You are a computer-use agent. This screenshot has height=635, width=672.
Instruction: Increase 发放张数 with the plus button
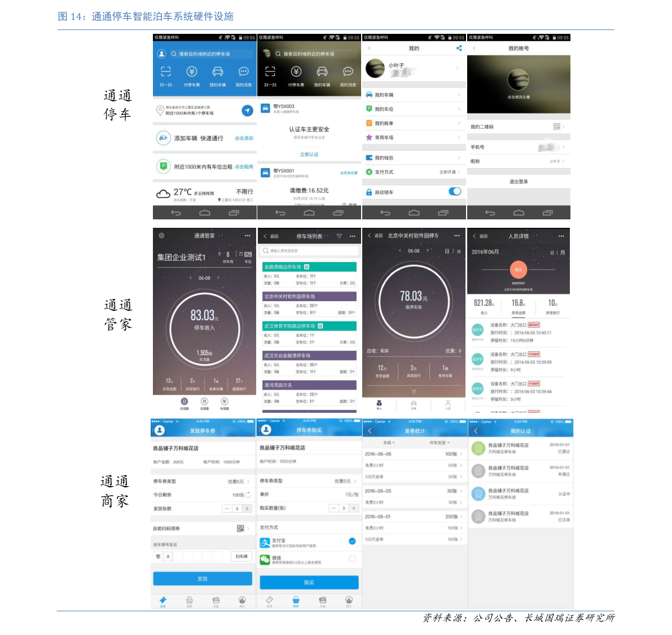(247, 509)
